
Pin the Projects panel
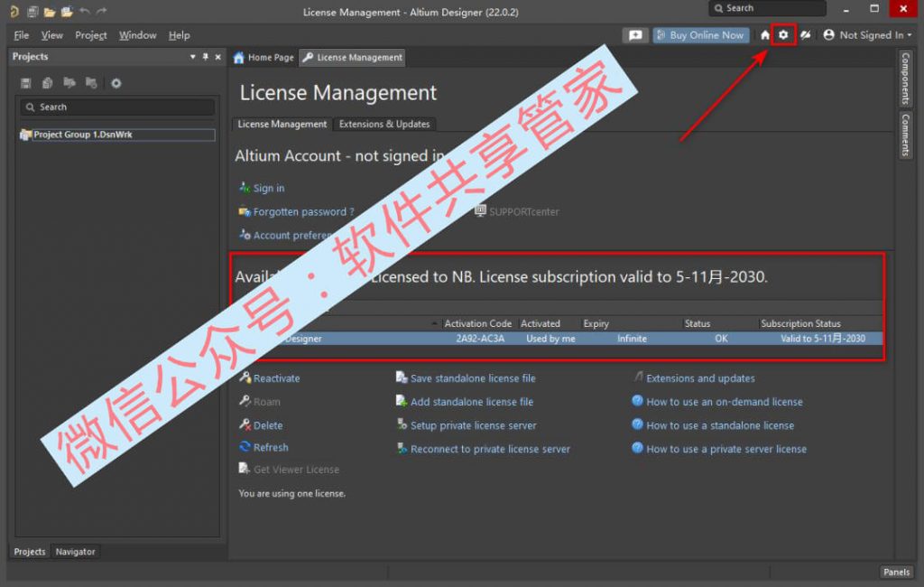click(205, 57)
